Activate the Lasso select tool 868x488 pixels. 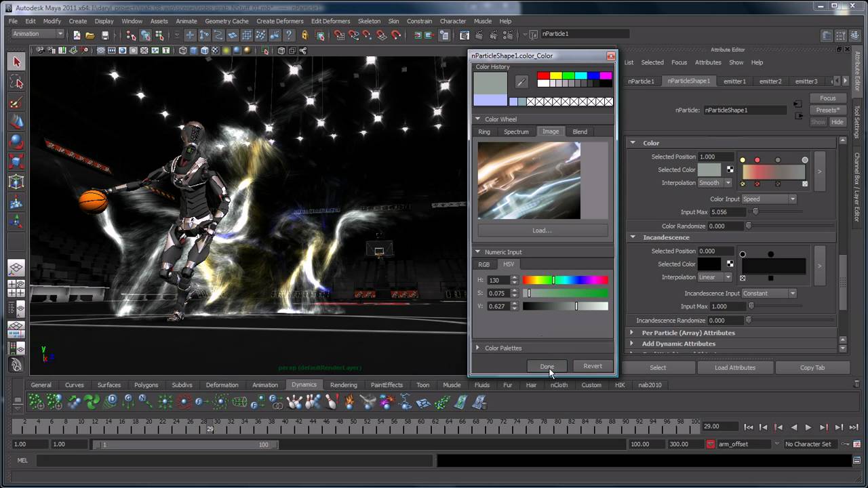[x=17, y=83]
